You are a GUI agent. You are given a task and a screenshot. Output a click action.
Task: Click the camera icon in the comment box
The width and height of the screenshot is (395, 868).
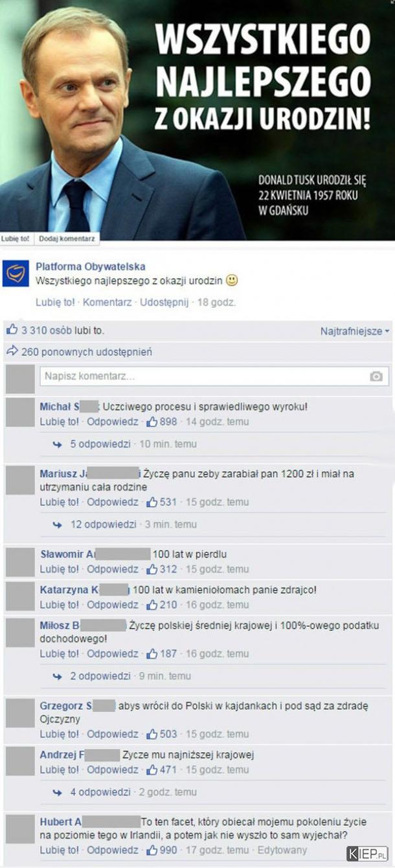point(376,377)
